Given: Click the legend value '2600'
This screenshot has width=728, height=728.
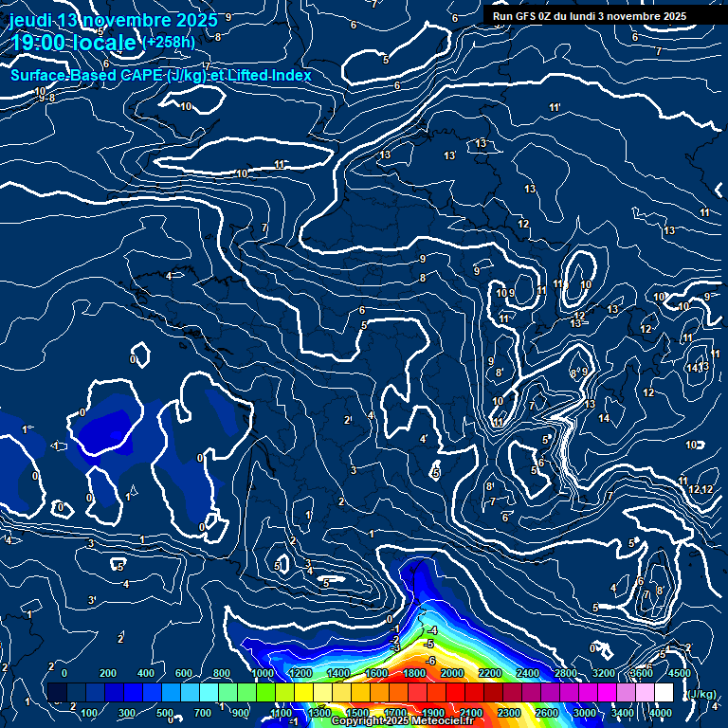Looking at the screenshot, I should pyautogui.click(x=547, y=713).
